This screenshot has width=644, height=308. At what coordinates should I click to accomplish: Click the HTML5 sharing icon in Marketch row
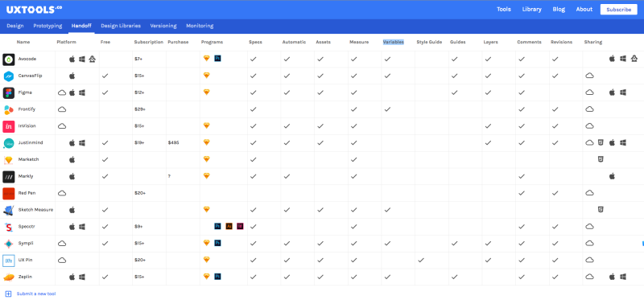pos(601,159)
